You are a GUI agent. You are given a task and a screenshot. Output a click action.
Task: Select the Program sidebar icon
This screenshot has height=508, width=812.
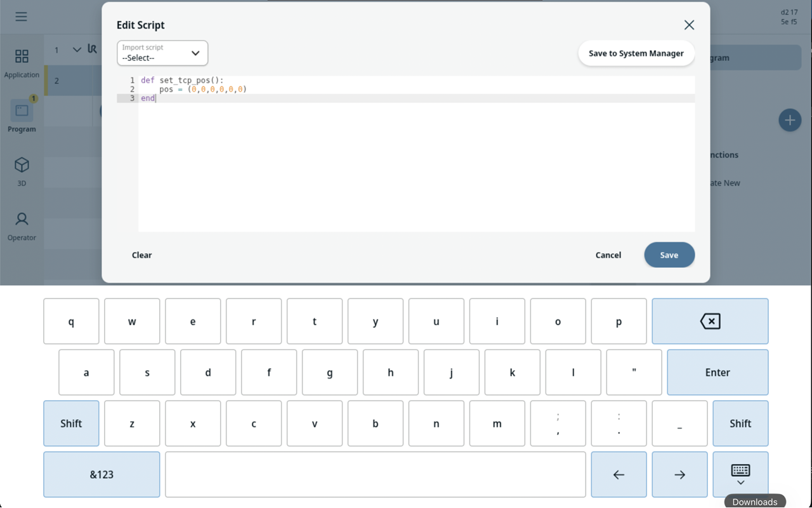pos(22,110)
